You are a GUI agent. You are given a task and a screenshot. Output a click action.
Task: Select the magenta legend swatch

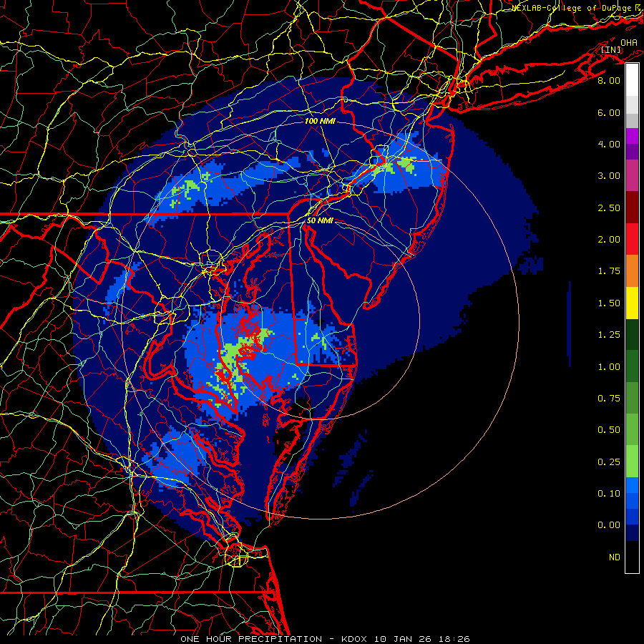[x=632, y=136]
